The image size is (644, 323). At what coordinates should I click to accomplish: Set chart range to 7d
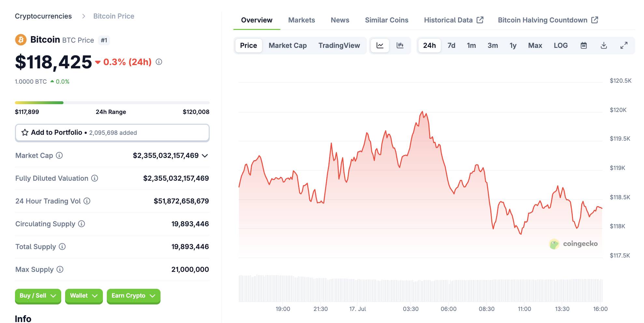point(451,46)
